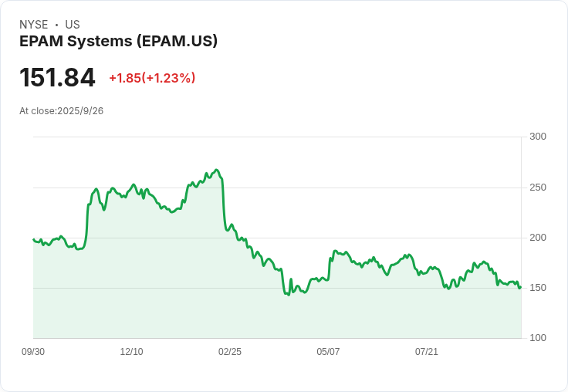
Task: Click the 200 price axis label
Action: (538, 238)
